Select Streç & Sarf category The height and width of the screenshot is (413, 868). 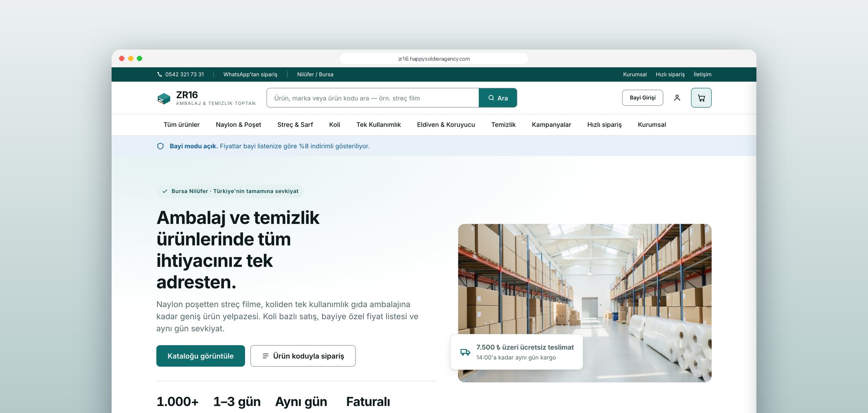[295, 125]
